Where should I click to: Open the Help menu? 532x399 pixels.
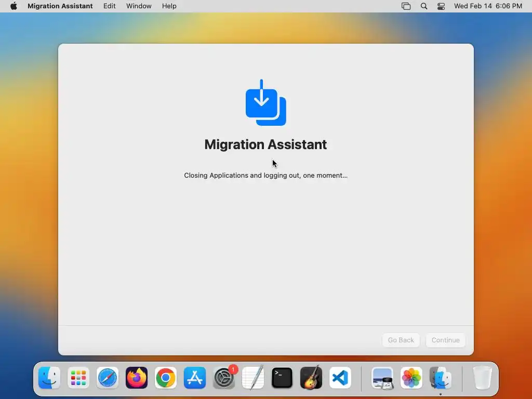[x=169, y=6]
